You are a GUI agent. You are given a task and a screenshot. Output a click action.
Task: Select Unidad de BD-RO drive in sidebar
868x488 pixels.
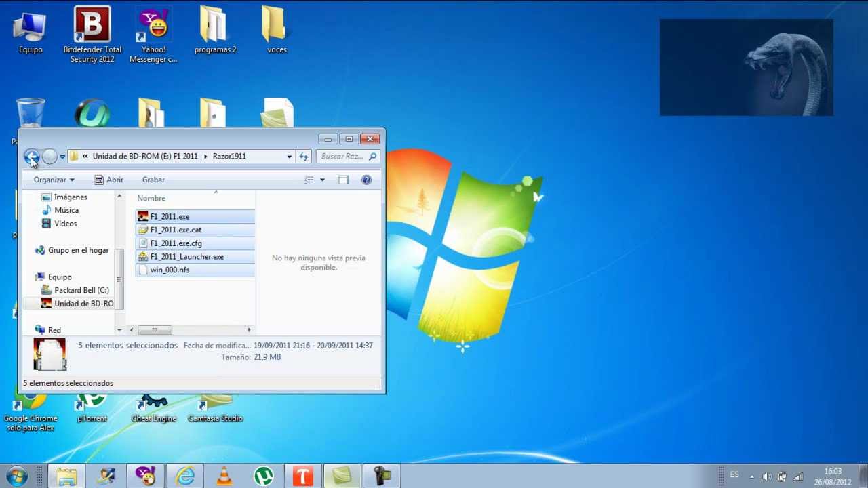77,304
